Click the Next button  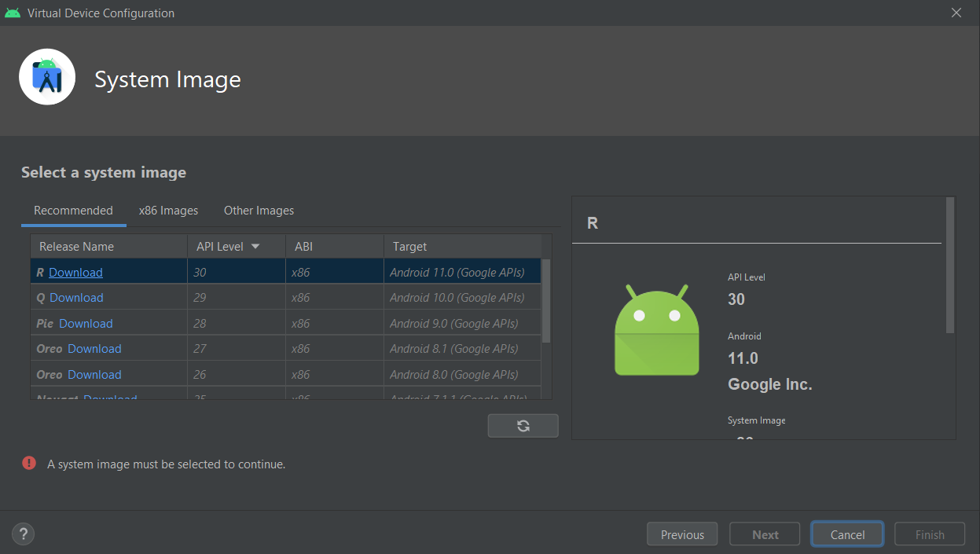click(x=765, y=534)
